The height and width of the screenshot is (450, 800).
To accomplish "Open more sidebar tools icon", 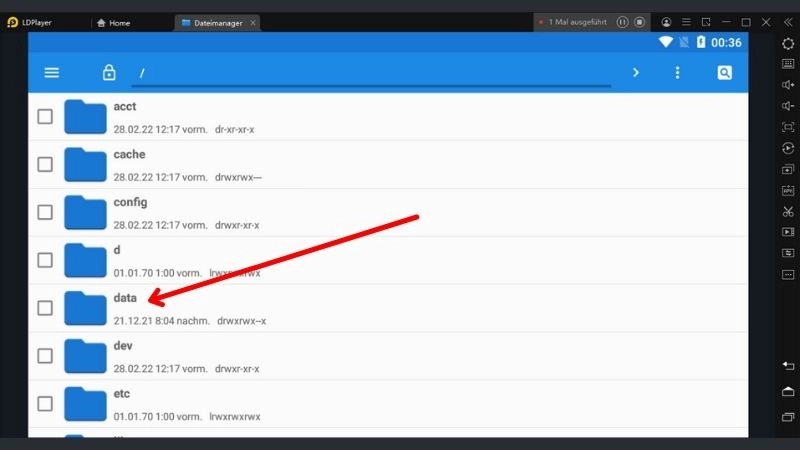I will coord(788,274).
